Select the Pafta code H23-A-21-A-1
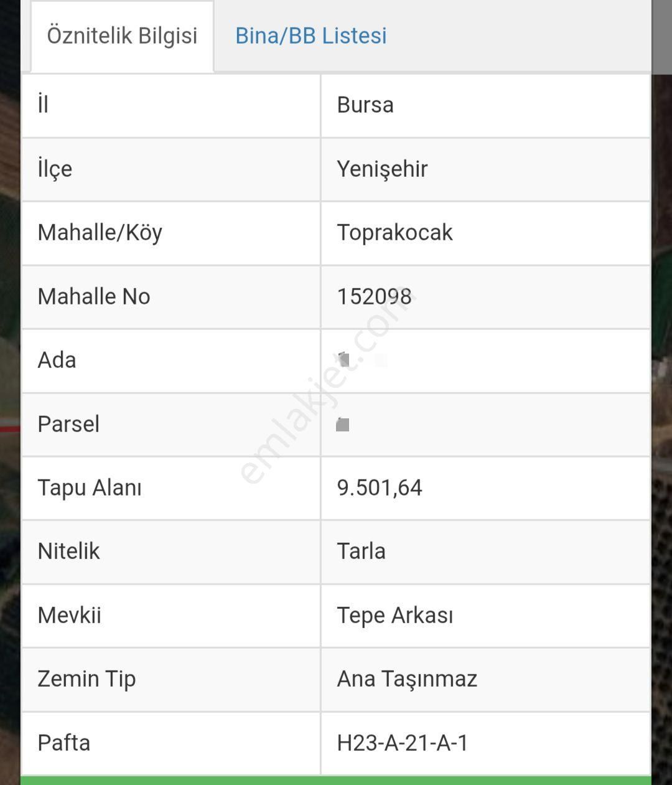Image resolution: width=672 pixels, height=785 pixels. [x=402, y=743]
